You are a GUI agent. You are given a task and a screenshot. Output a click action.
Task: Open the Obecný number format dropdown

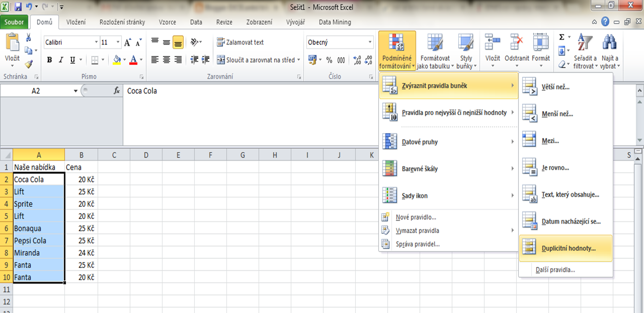click(x=370, y=43)
